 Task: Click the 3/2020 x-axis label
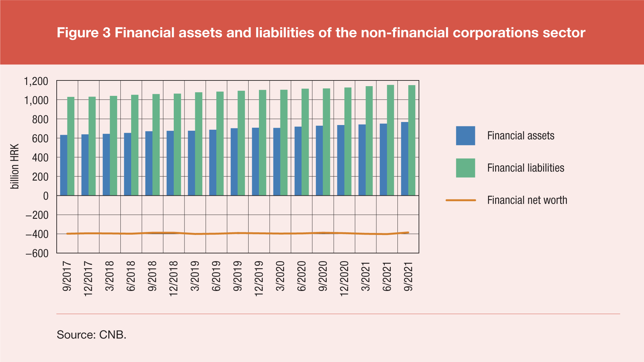(x=280, y=276)
